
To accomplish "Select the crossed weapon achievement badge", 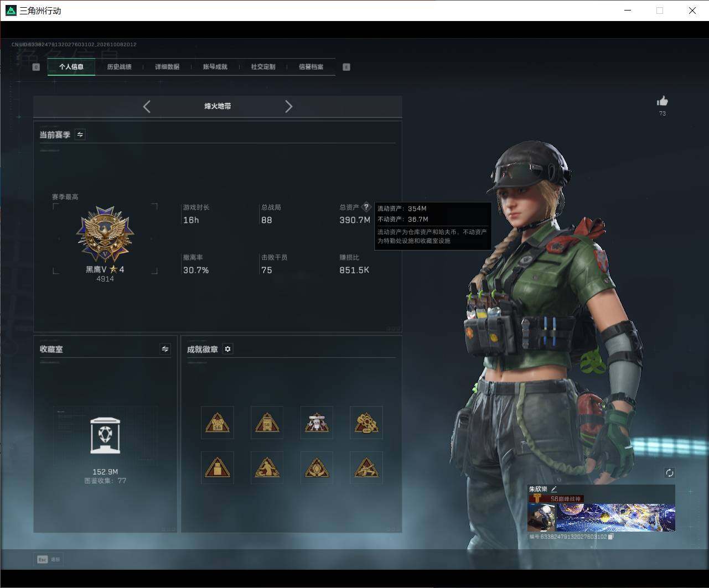I will pos(366,468).
